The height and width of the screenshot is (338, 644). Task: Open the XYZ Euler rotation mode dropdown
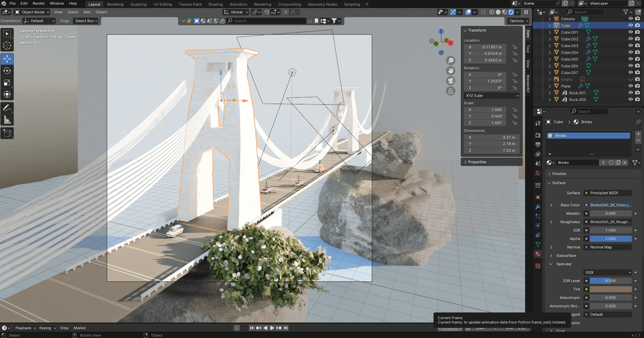coord(492,96)
